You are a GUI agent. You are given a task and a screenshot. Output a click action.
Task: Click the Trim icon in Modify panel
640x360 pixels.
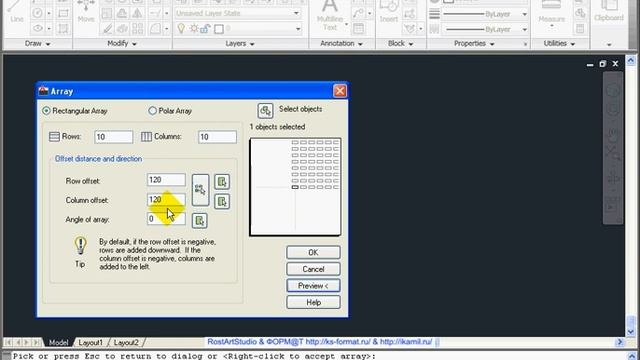[x=155, y=13]
